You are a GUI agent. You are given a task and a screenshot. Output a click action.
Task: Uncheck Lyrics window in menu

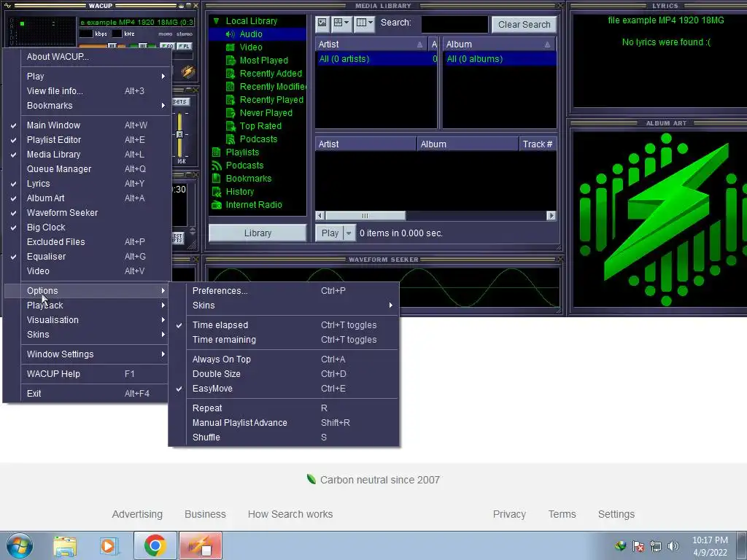(x=87, y=184)
